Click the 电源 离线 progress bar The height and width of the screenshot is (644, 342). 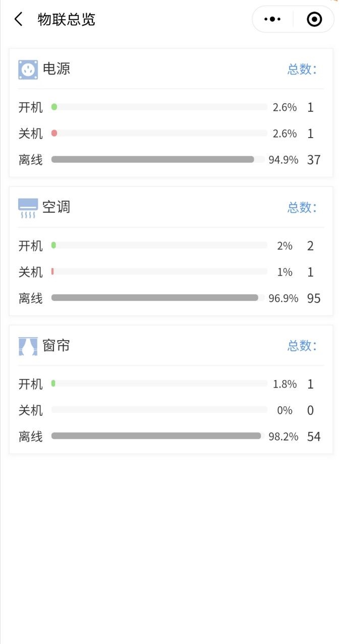[153, 160]
